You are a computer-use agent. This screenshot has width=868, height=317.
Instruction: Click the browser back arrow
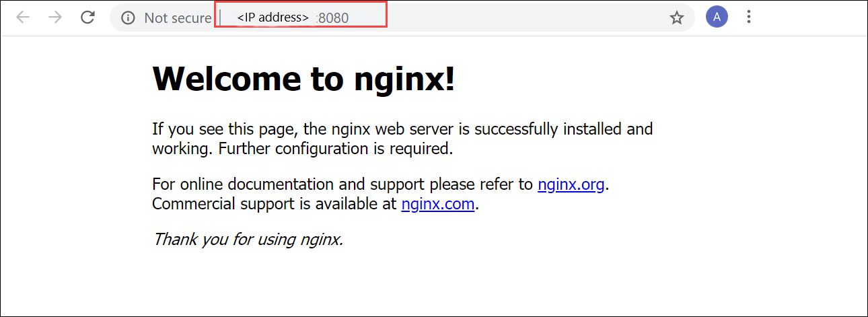click(23, 17)
